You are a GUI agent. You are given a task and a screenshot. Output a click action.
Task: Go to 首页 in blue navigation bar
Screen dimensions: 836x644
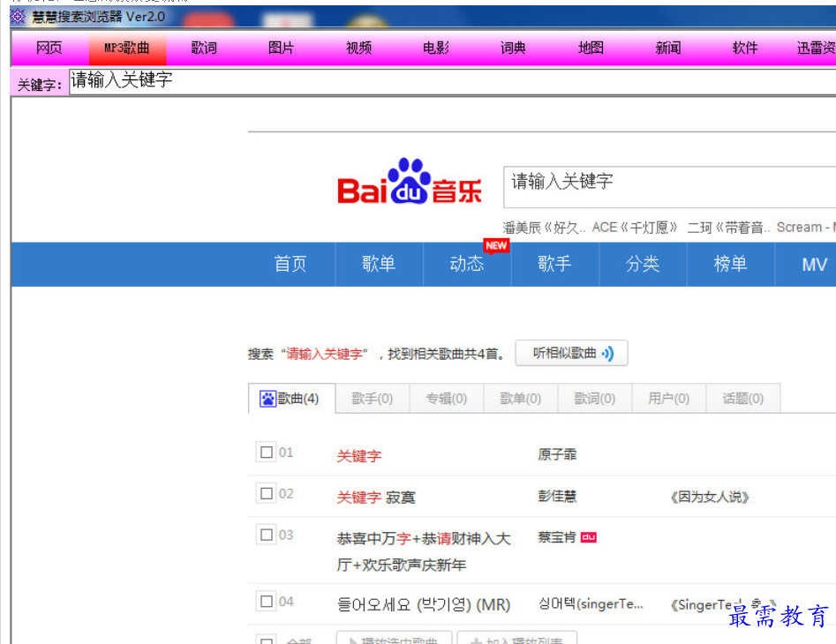click(x=290, y=264)
